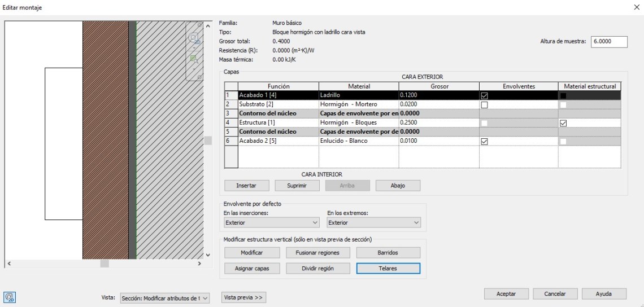Screen dimensions: 644x307
Task: Expand the Vista section dropdown
Action: pyautogui.click(x=164, y=297)
